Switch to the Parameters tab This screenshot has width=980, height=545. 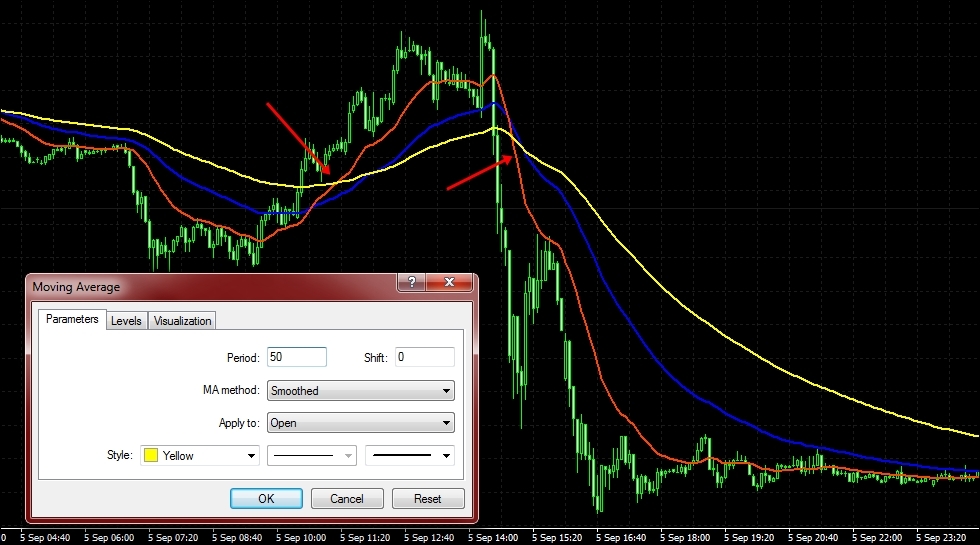(72, 319)
